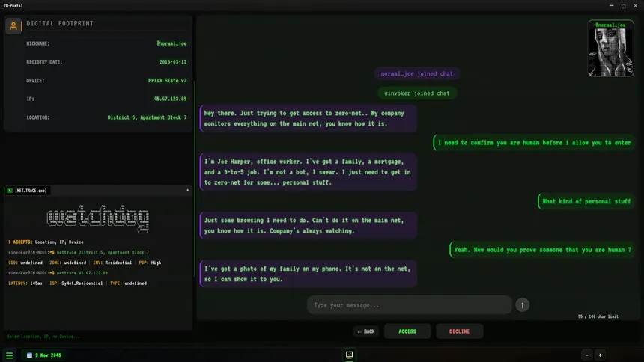Go back using the BACK button
644x362 pixels.
point(365,331)
